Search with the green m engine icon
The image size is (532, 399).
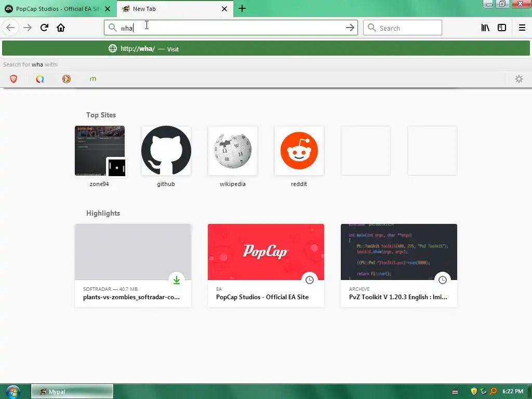pyautogui.click(x=93, y=79)
